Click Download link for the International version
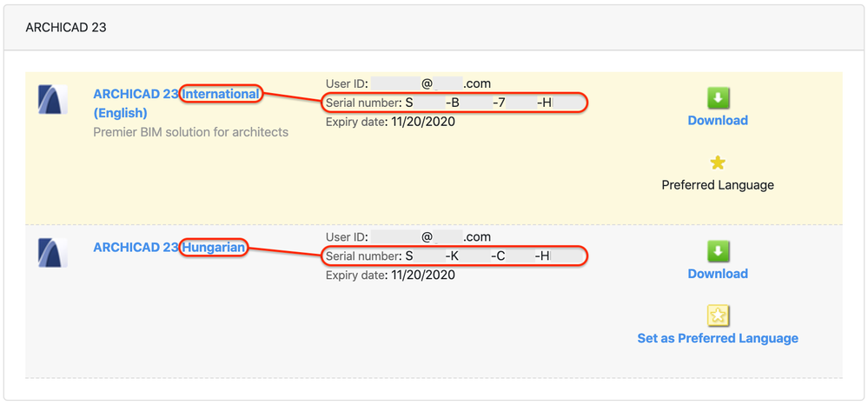The width and height of the screenshot is (868, 405). tap(718, 120)
